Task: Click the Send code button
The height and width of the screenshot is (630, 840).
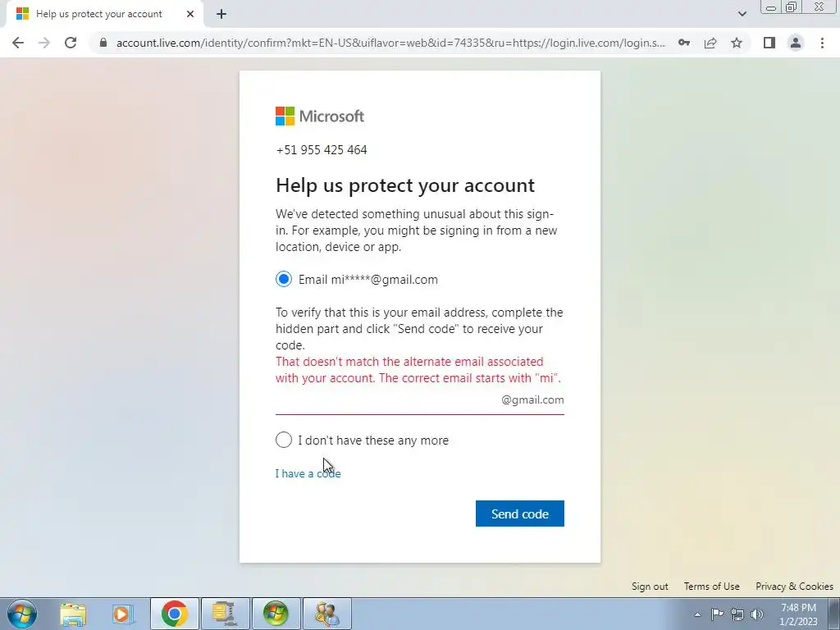Action: coord(519,514)
